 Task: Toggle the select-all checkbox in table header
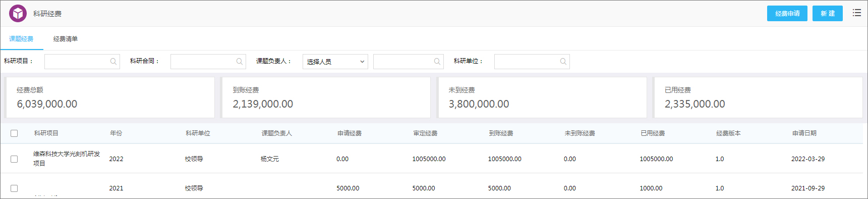[x=14, y=133]
